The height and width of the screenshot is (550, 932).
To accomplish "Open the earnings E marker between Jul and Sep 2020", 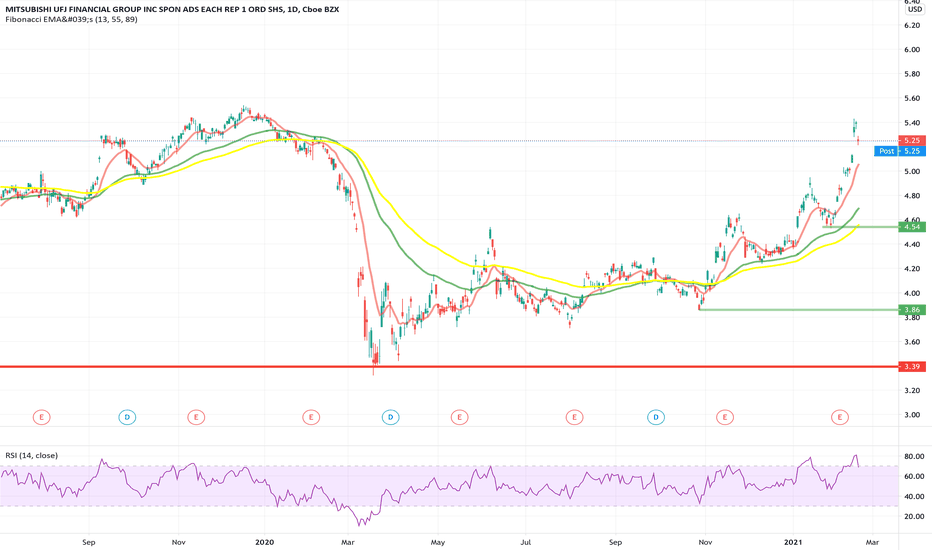I will point(574,417).
